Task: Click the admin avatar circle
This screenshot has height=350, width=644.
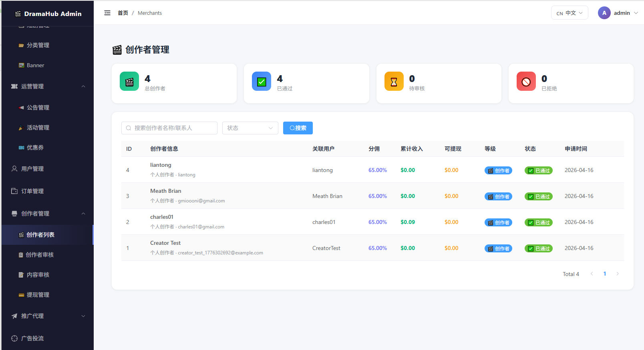Action: point(604,13)
